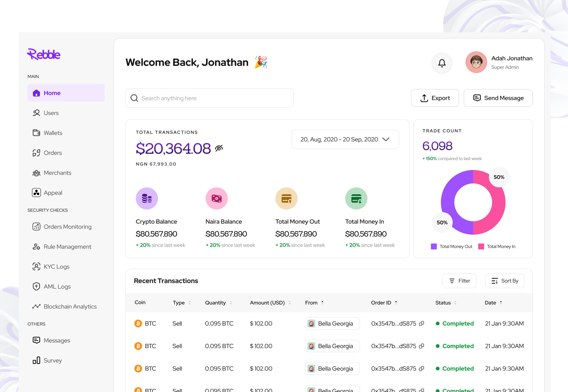Focus the Search anything here field
The height and width of the screenshot is (392, 568).
point(210,98)
